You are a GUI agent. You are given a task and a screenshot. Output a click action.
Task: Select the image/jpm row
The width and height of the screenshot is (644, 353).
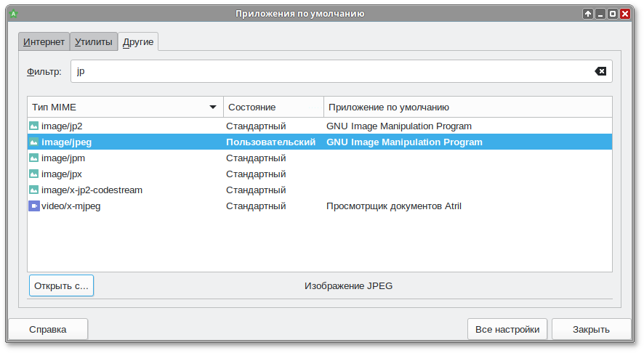(x=320, y=158)
